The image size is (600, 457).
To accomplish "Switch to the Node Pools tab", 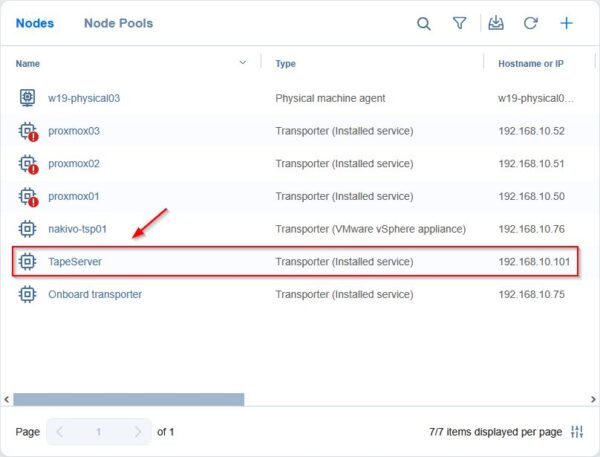I will click(118, 23).
